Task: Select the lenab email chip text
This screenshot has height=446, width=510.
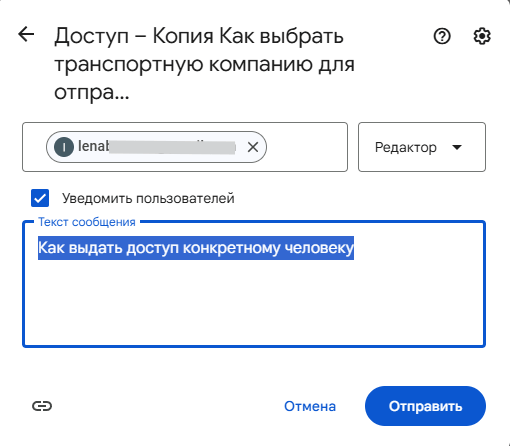Action: [157, 147]
